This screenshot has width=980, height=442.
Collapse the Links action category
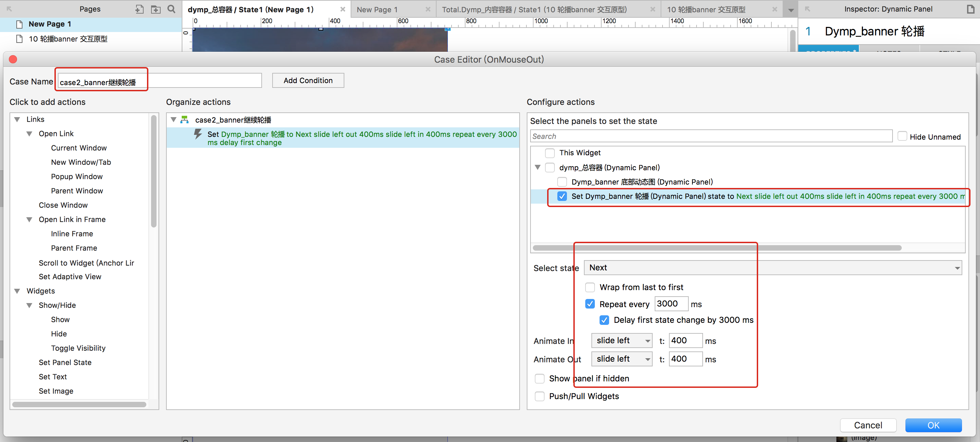pyautogui.click(x=17, y=120)
